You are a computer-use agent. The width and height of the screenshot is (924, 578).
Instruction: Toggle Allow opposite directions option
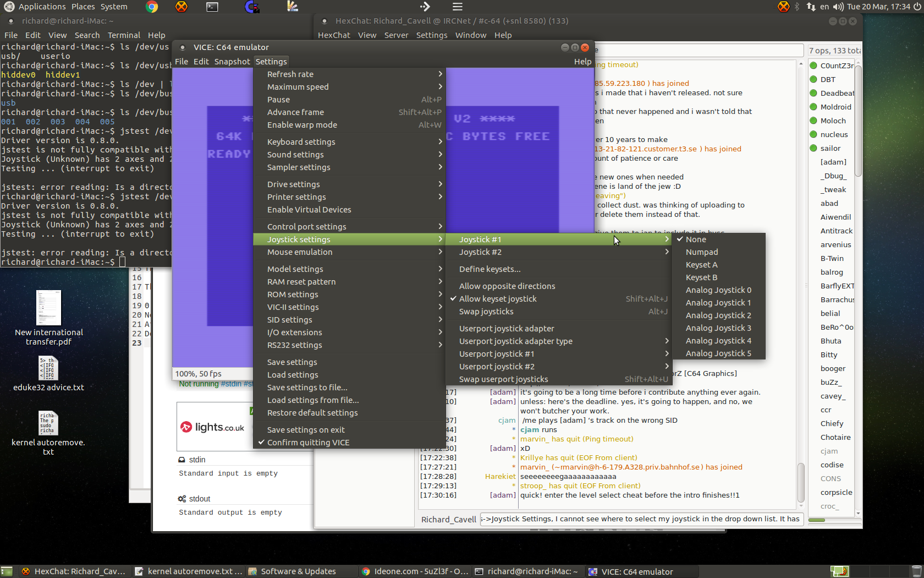(x=559, y=286)
